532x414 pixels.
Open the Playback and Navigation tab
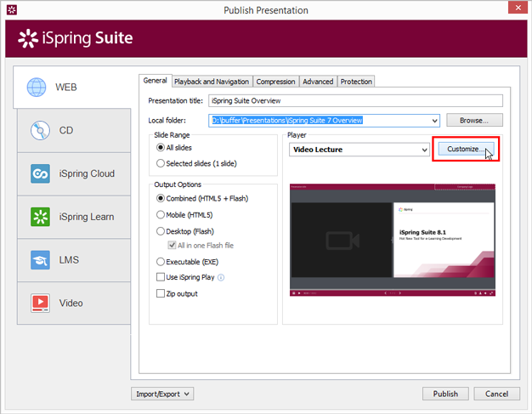coord(212,82)
